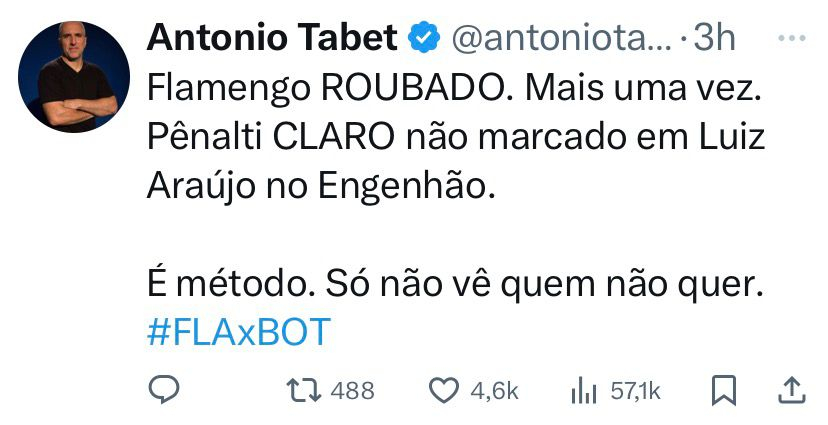Viewport: 828px width, 425px height.
Task: Open the three-dot more options menu
Action: 792,38
